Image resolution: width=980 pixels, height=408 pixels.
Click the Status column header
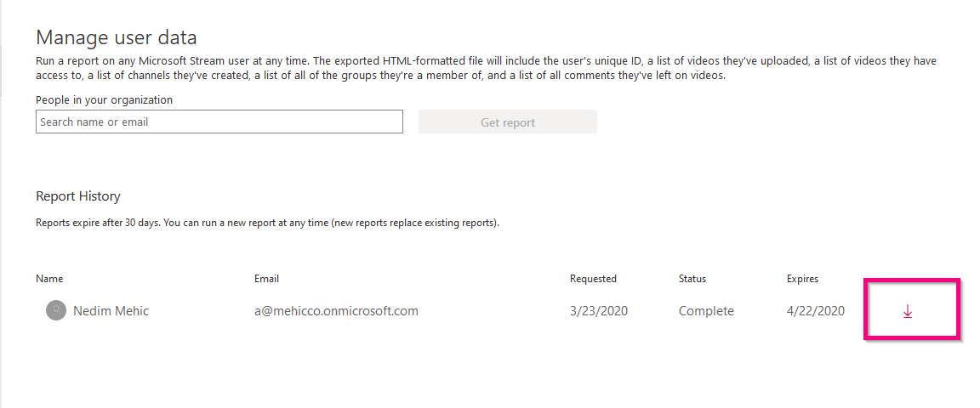pos(692,279)
